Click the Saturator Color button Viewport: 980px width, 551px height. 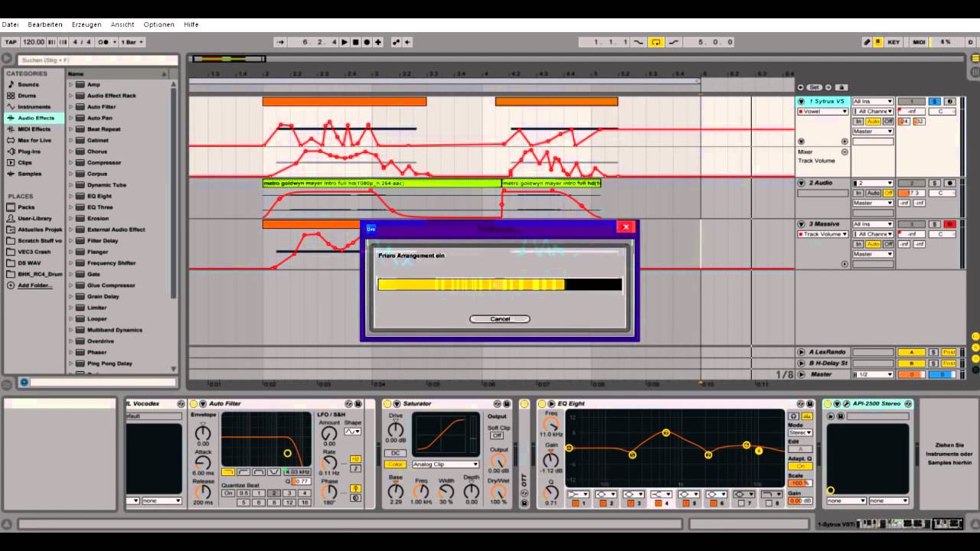tap(395, 465)
